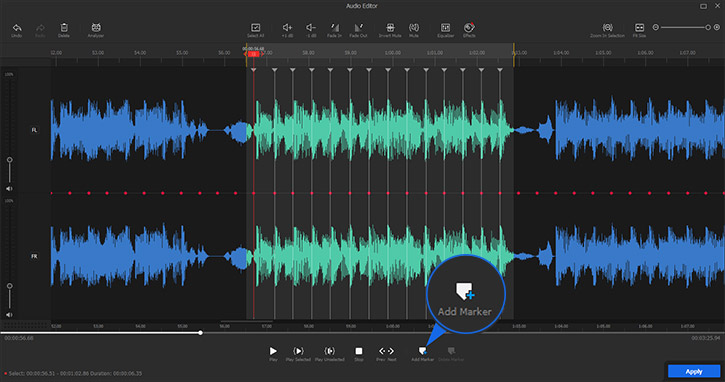The height and width of the screenshot is (382, 725).
Task: Click the FR channel volume slider handle
Action: pyautogui.click(x=9, y=286)
